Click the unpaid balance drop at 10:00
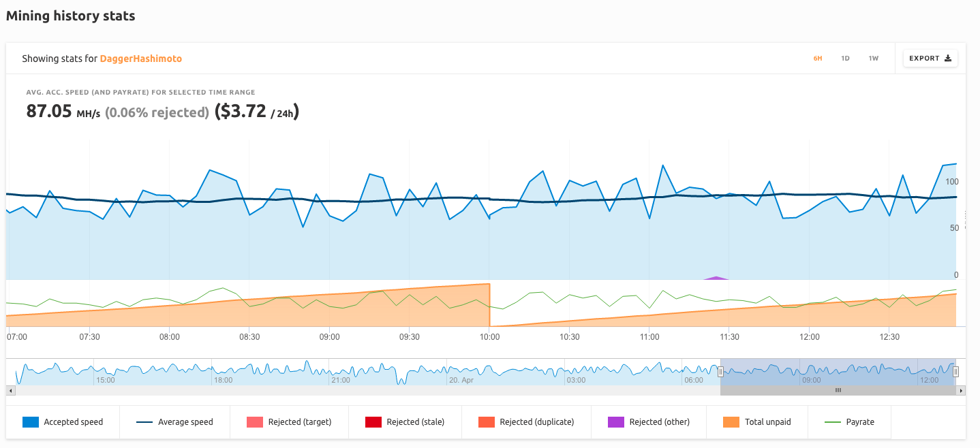Screen dimensions: 980x448 pyautogui.click(x=490, y=305)
